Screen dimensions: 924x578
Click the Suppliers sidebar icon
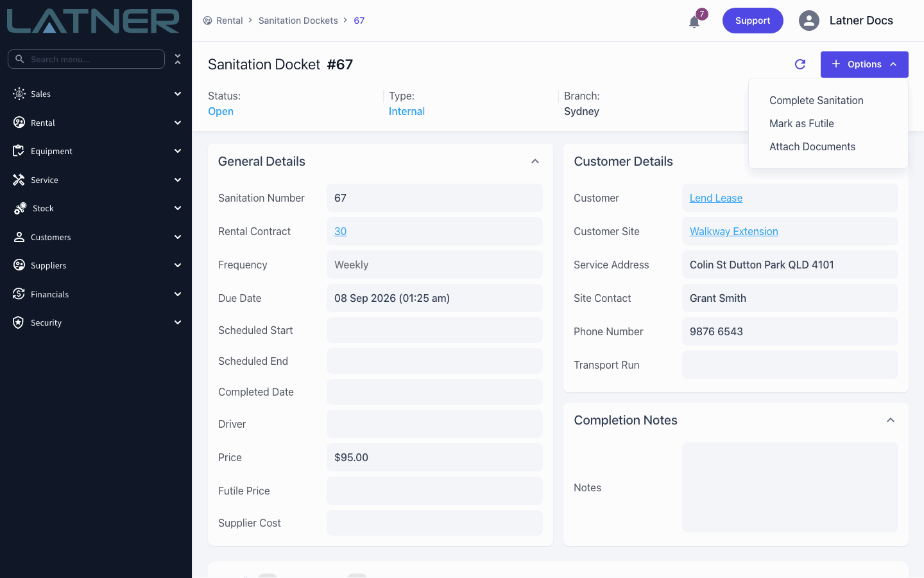[x=19, y=265]
